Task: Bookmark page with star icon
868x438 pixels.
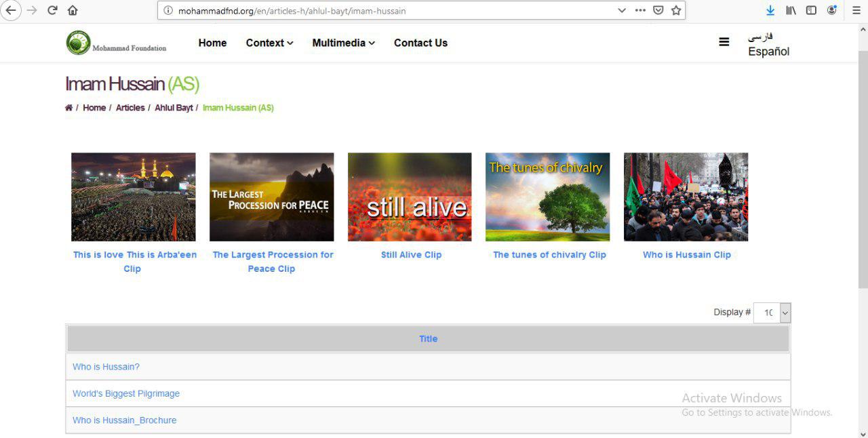Action: click(676, 10)
